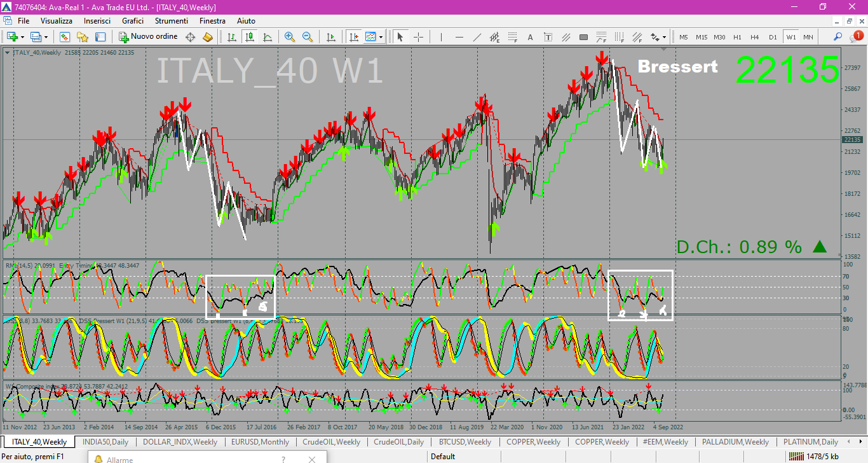Open the notifications chat bubble
The image size is (868, 463).
point(856,37)
